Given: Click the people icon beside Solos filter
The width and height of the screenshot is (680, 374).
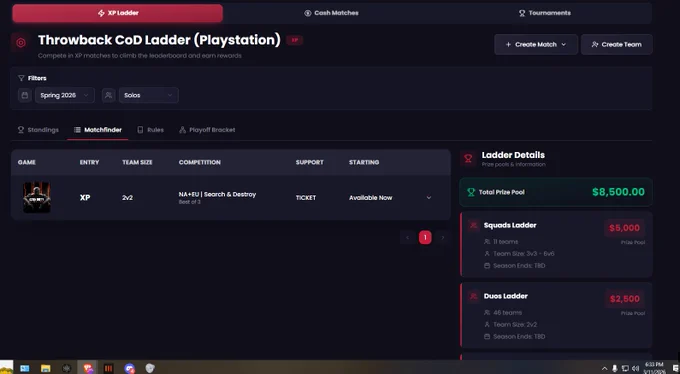Looking at the screenshot, I should (108, 95).
